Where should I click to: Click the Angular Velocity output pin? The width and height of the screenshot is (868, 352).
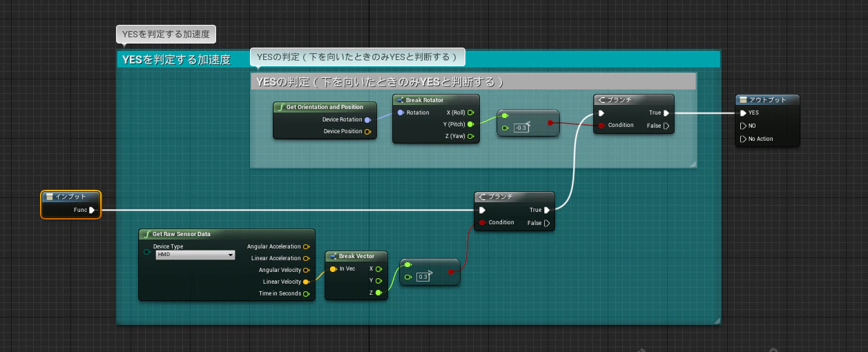click(306, 270)
